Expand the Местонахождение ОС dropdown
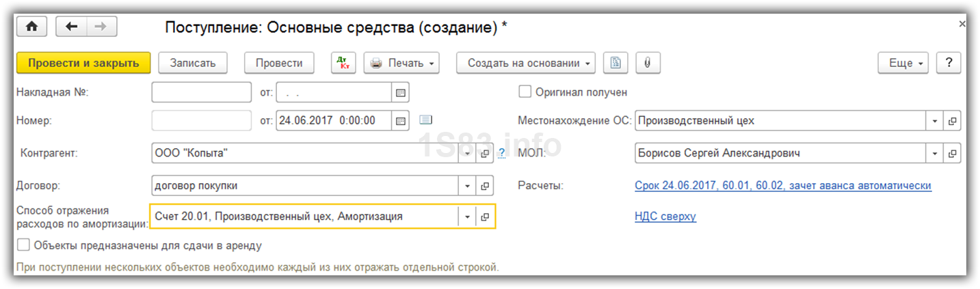The image size is (980, 289). [935, 121]
